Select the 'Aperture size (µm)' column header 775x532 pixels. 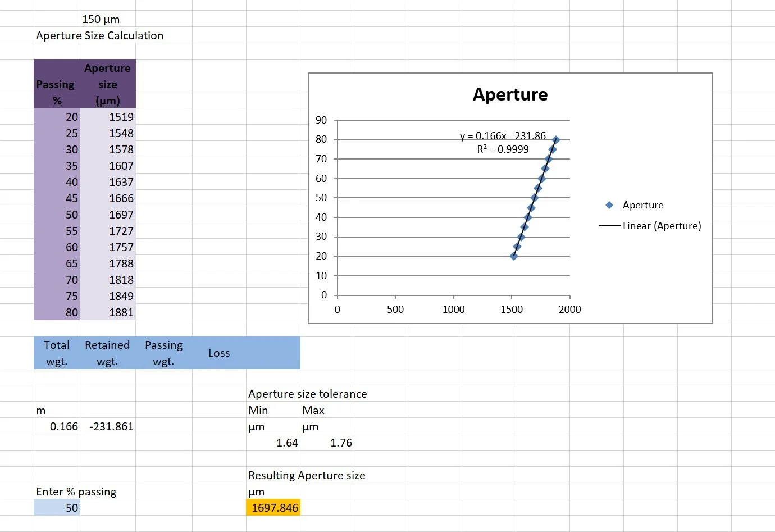point(108,84)
